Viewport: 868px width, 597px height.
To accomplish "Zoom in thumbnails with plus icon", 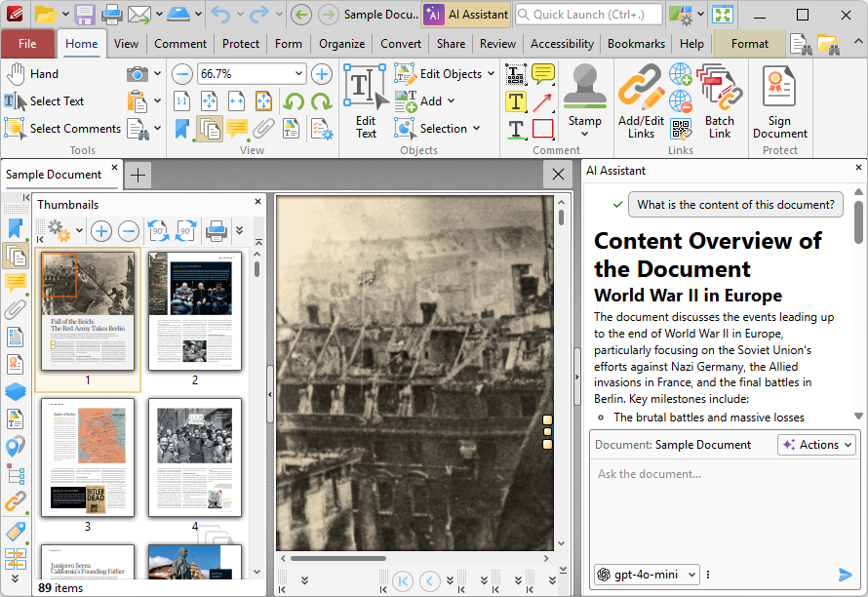I will [x=100, y=231].
